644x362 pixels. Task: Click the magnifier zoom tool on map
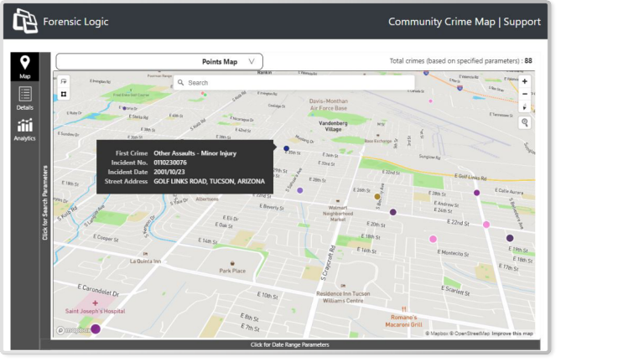point(525,122)
